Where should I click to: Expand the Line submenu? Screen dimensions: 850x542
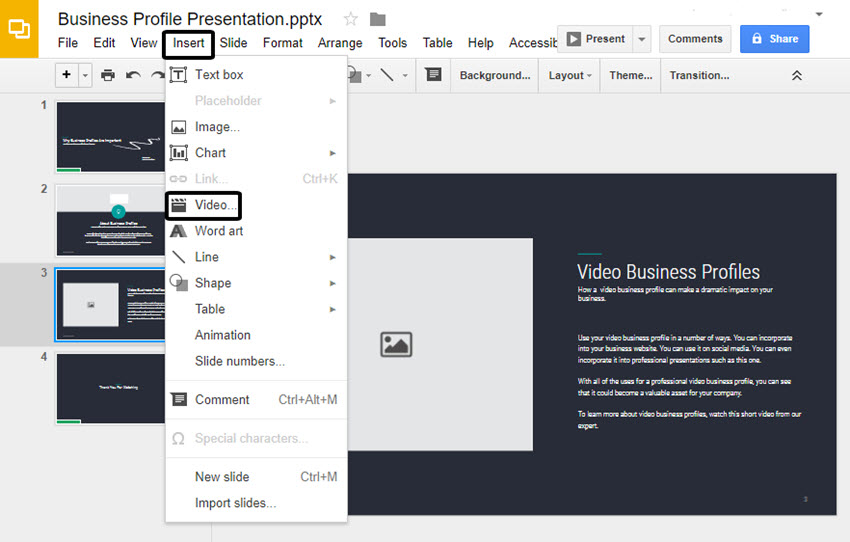click(256, 257)
